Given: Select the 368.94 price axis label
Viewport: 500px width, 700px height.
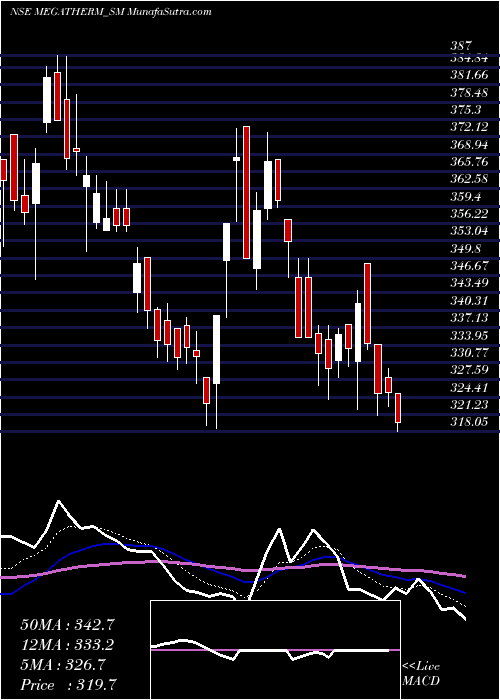Looking at the screenshot, I should [x=469, y=144].
